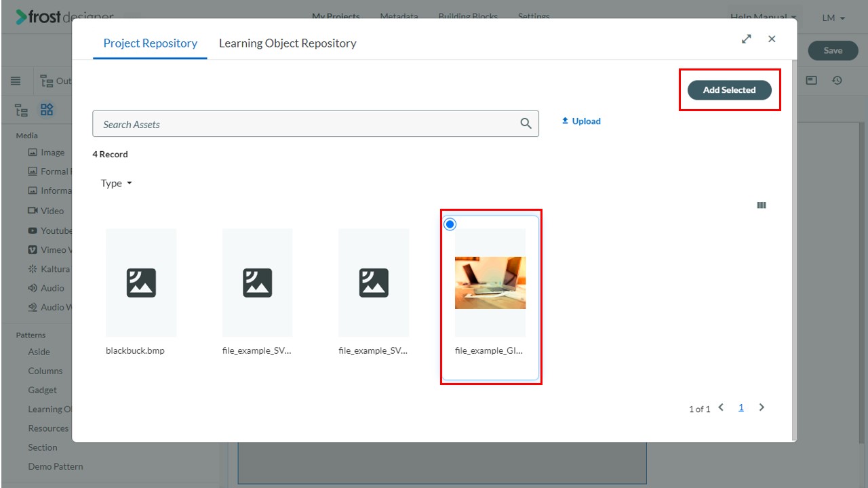868x488 pixels.
Task: Choose Aside pattern in sidebar
Action: point(39,352)
